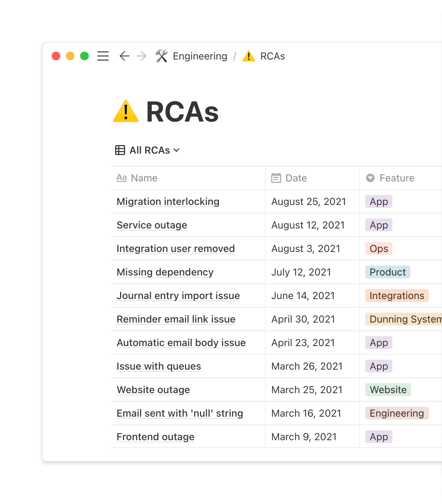Click the table view icon

pos(120,150)
